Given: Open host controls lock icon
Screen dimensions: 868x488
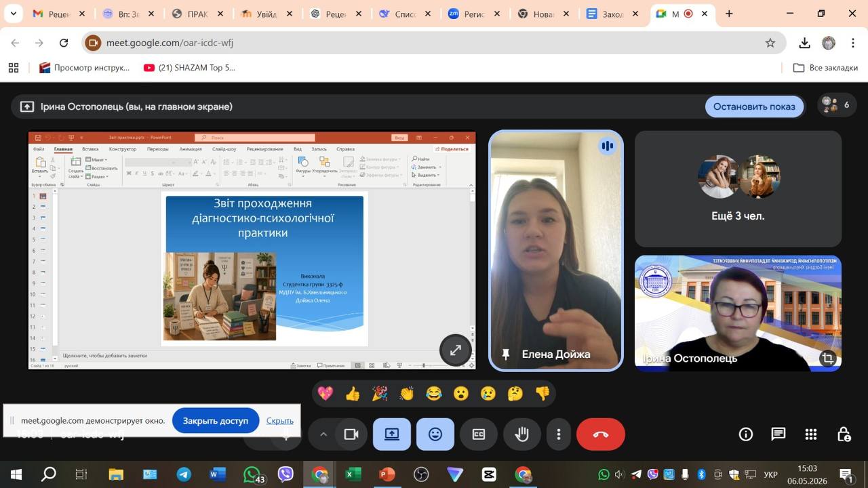Looking at the screenshot, I should point(844,434).
